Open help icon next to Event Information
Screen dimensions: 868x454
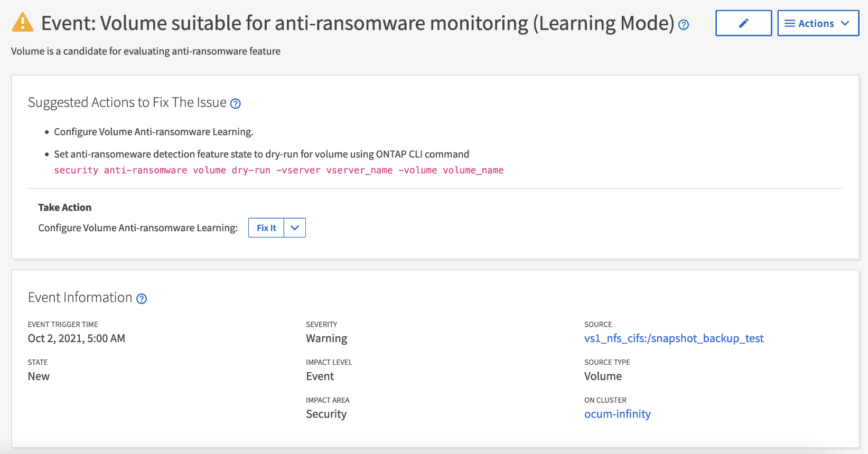pos(142,299)
